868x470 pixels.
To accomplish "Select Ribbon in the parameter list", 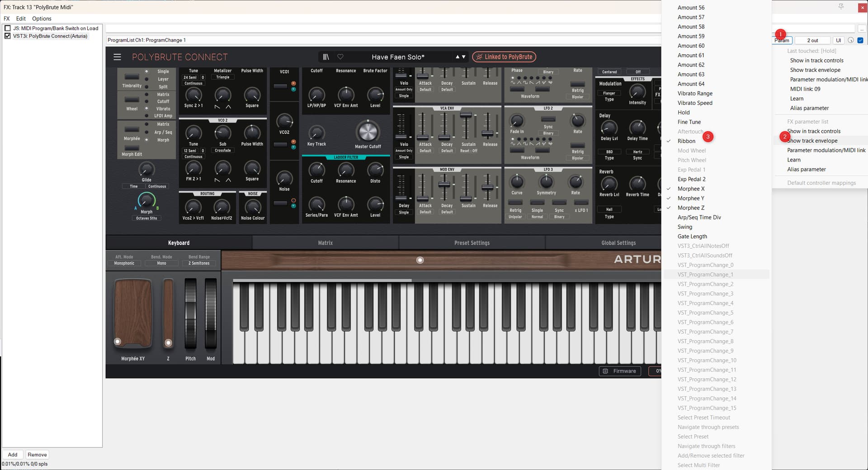I will point(686,141).
